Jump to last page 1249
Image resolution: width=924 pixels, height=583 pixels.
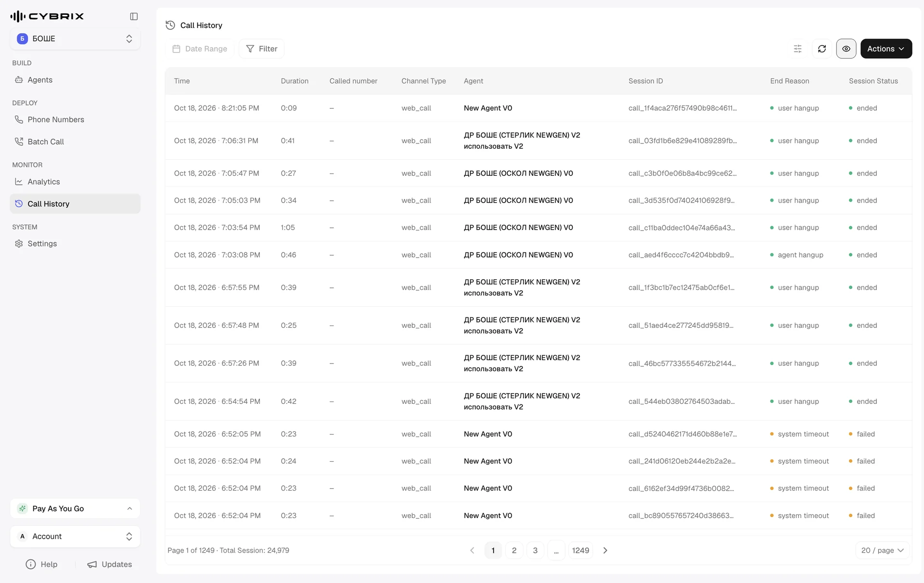[x=580, y=550]
